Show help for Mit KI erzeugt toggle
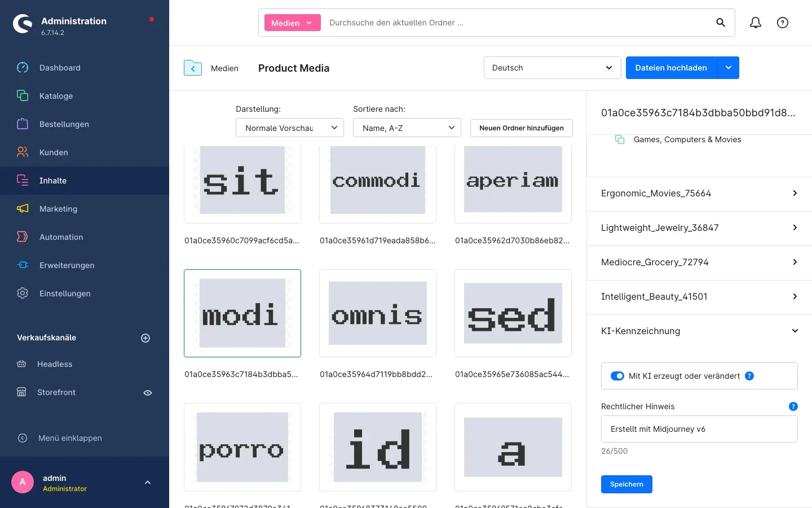812x508 pixels. [749, 376]
